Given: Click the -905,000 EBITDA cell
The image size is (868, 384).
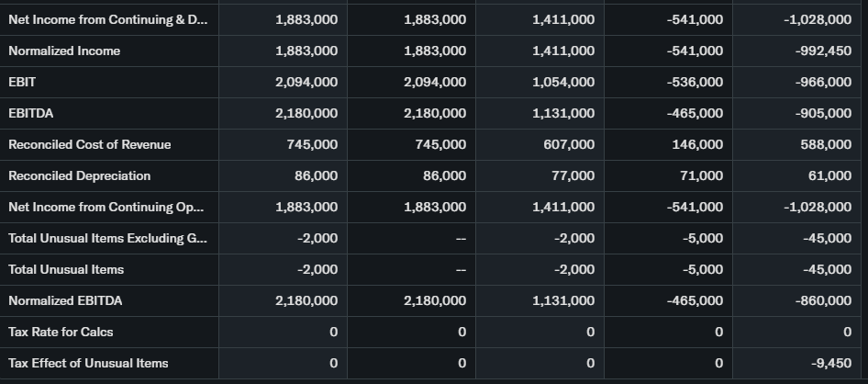Looking at the screenshot, I should tap(819, 114).
